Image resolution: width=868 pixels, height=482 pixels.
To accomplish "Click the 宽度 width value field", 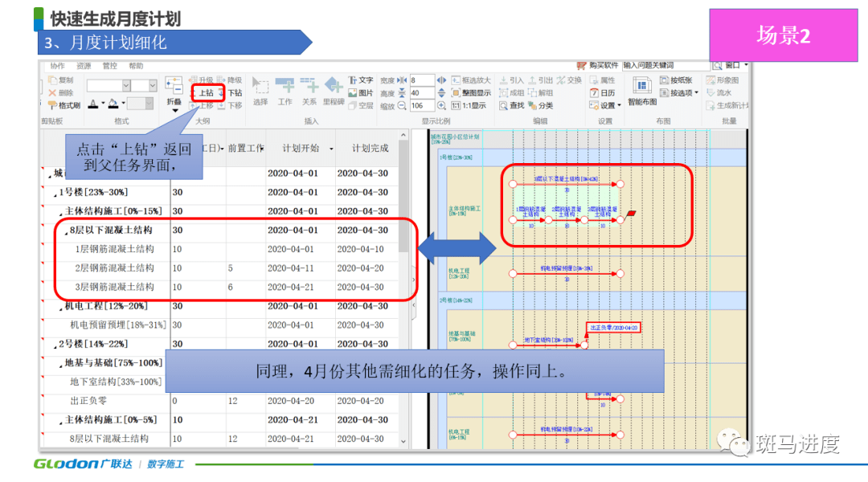I will pyautogui.click(x=421, y=80).
